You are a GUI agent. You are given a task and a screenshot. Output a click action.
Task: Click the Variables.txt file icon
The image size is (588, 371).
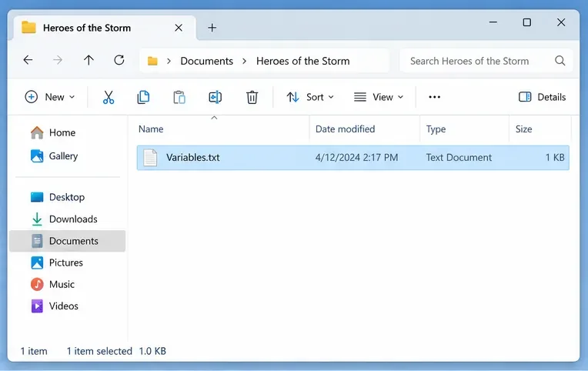(150, 158)
